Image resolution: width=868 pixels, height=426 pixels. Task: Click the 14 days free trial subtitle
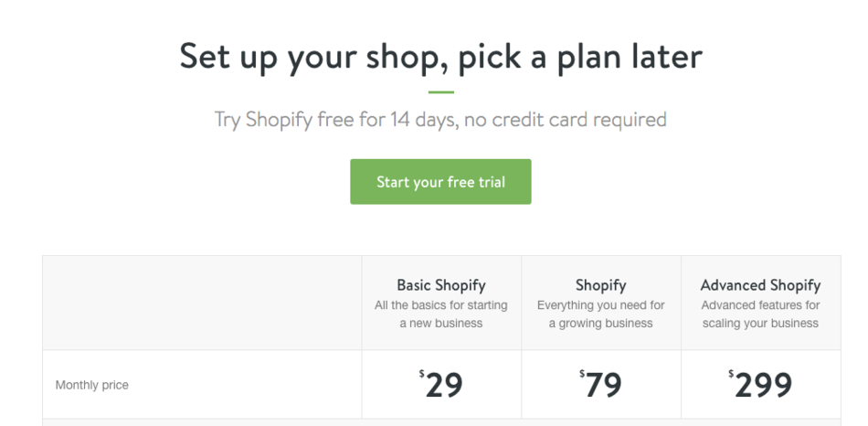tap(440, 120)
